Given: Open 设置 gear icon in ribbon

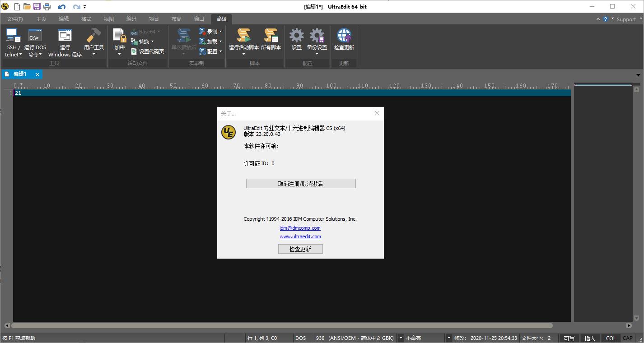Looking at the screenshot, I should [297, 35].
